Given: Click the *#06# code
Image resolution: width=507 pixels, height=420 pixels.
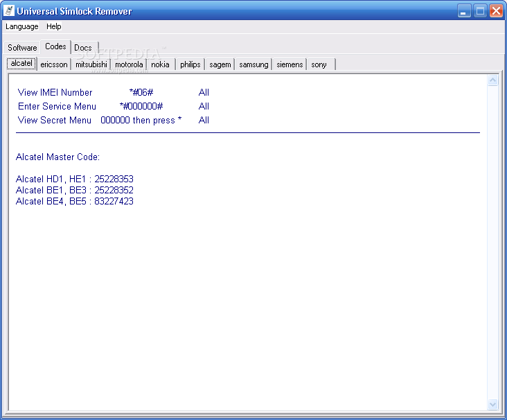Looking at the screenshot, I should (x=141, y=93).
